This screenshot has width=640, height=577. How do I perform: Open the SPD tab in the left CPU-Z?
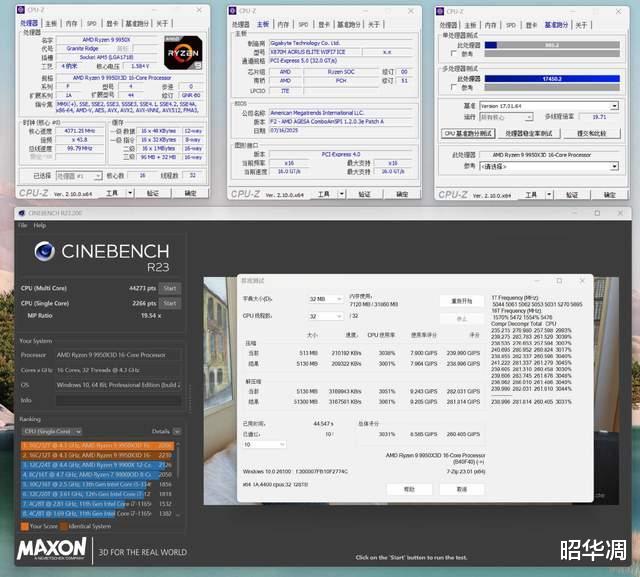point(92,23)
